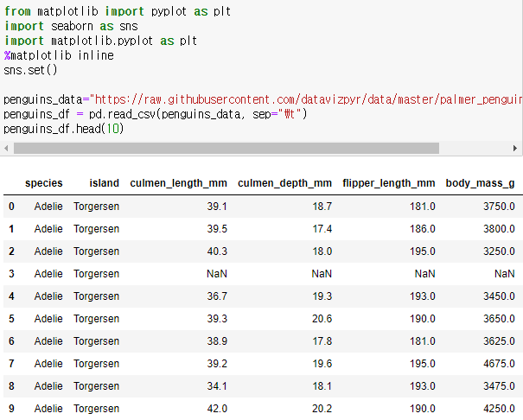The width and height of the screenshot is (523, 420).
Task: Click culmen length value 42.0
Action: (217, 408)
